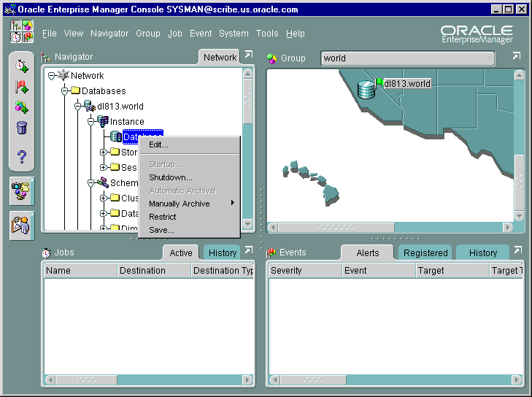The image size is (532, 397).
Task: Expand the Ses folder node
Action: 103,167
